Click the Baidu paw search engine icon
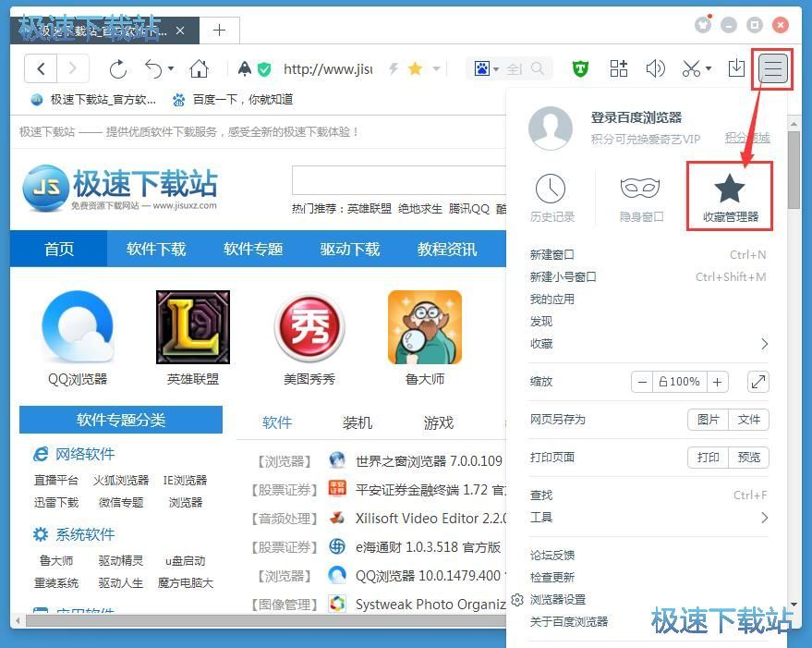The height and width of the screenshot is (648, 812). tap(482, 68)
